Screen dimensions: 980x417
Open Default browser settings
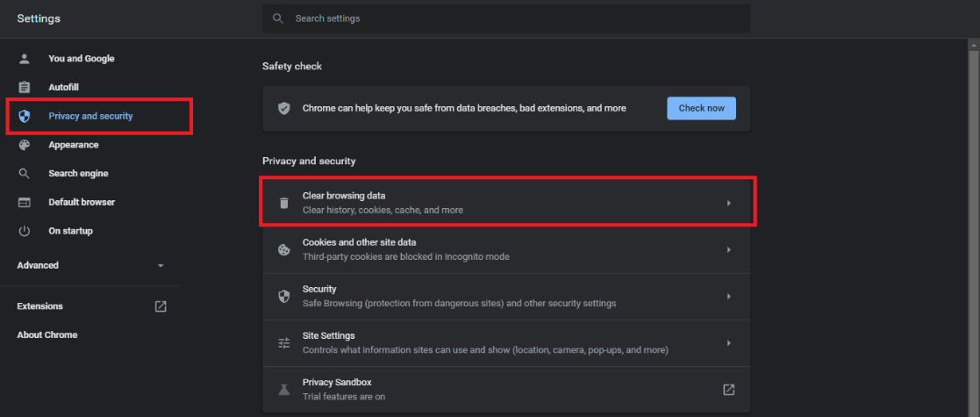(x=82, y=203)
